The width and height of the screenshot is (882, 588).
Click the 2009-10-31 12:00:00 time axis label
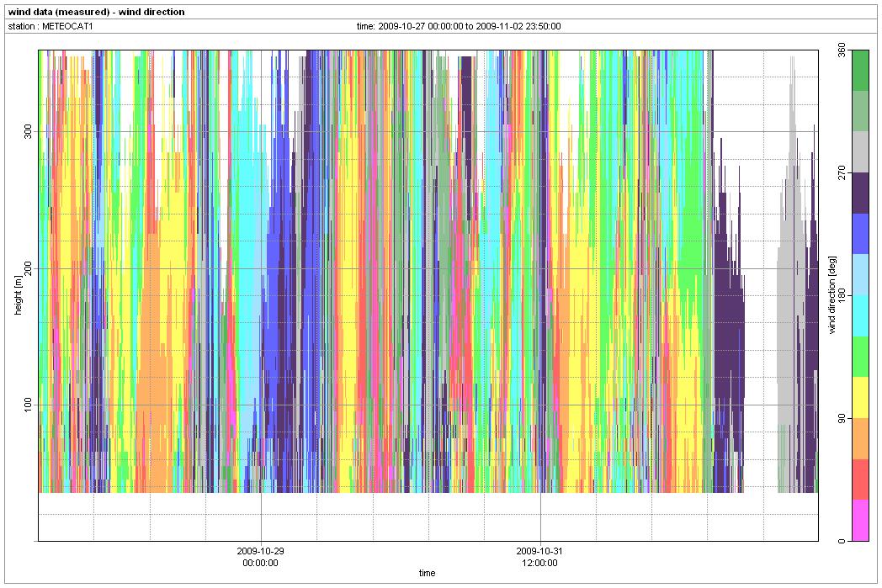pos(539,557)
